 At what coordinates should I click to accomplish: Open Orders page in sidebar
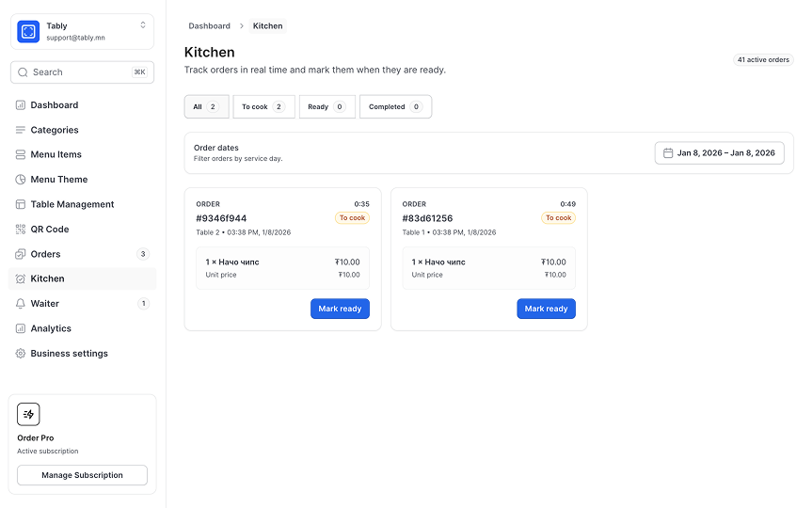click(45, 254)
